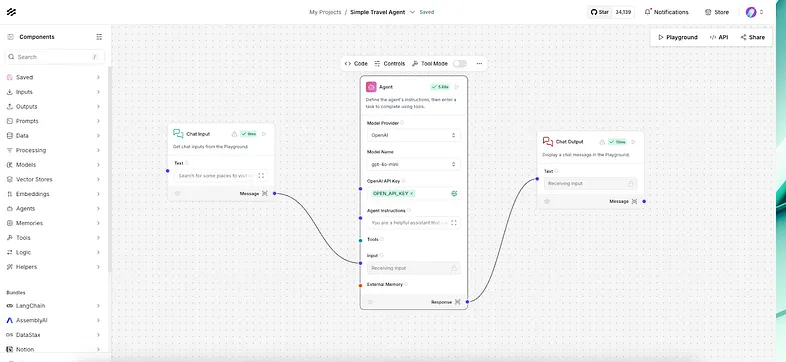Open the node toolbar more options menu
The width and height of the screenshot is (786, 362).
point(479,64)
